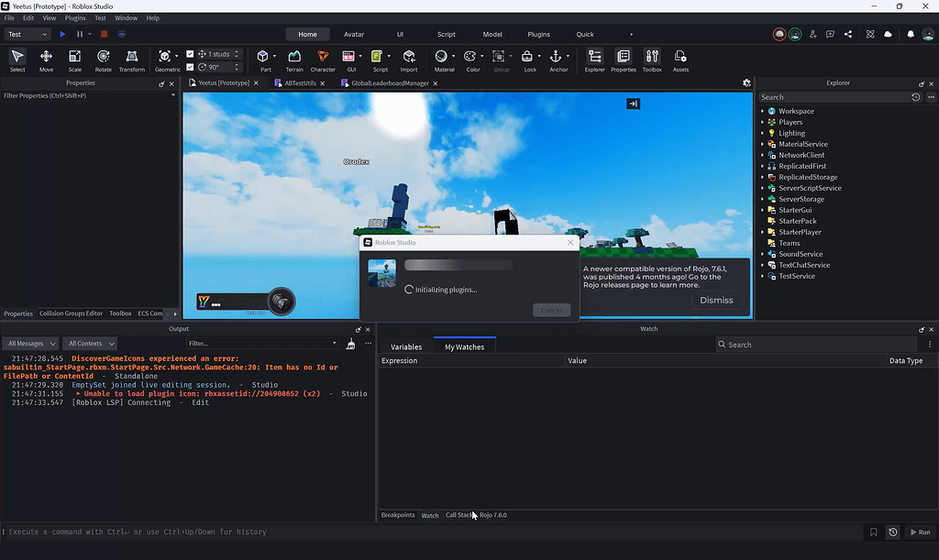
Task: Expand the Workspace node
Action: point(762,111)
